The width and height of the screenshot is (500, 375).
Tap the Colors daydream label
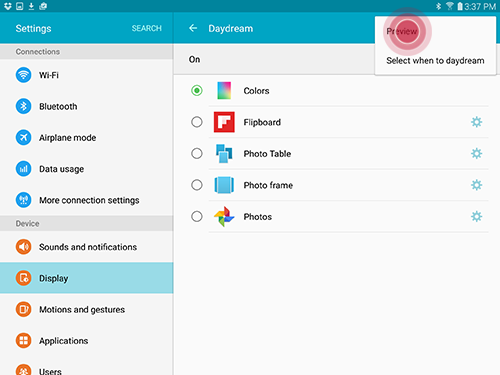256,91
